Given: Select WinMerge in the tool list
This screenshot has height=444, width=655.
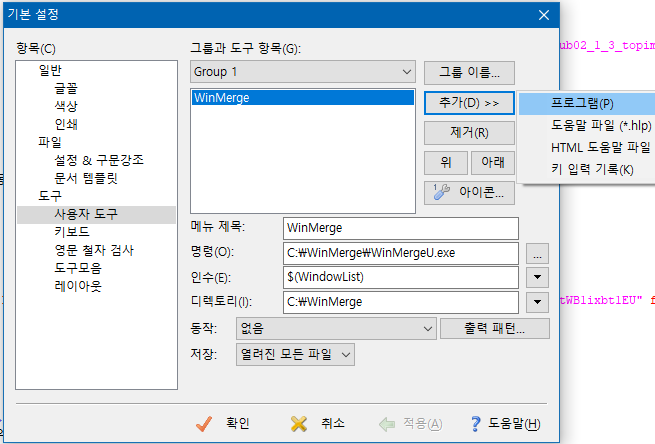Looking at the screenshot, I should [x=303, y=98].
